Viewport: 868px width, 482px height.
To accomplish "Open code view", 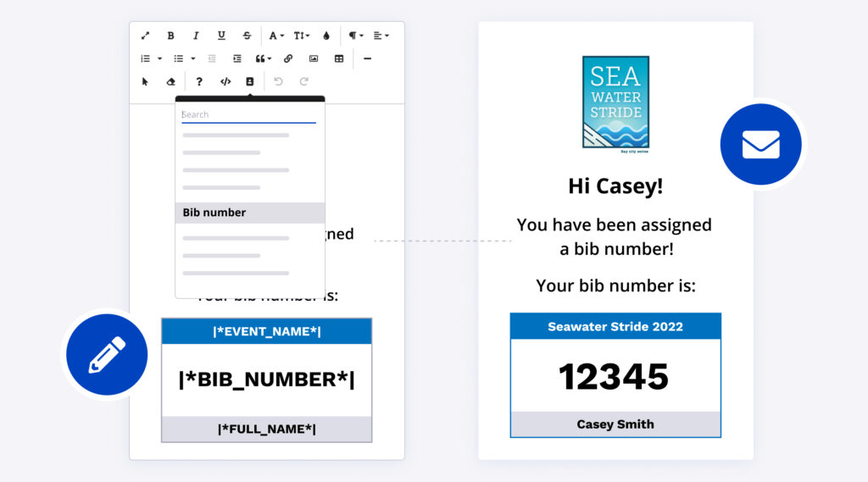I will (x=225, y=82).
